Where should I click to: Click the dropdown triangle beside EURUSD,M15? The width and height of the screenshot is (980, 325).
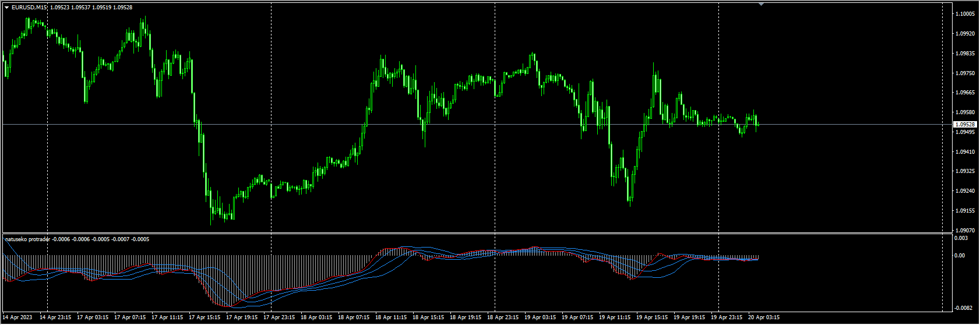(6, 8)
